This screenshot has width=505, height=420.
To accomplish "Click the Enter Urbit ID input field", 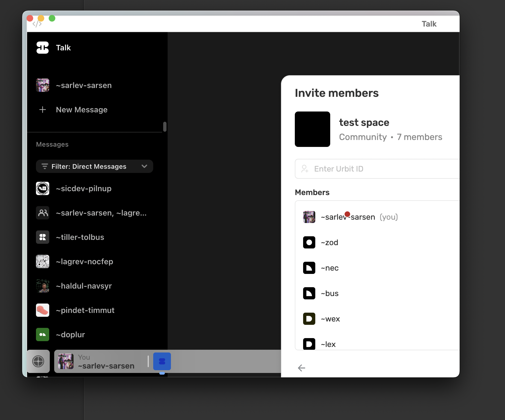I will click(373, 168).
